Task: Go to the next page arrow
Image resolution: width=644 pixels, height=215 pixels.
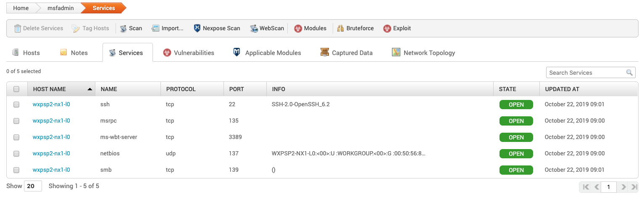Action: pyautogui.click(x=624, y=187)
